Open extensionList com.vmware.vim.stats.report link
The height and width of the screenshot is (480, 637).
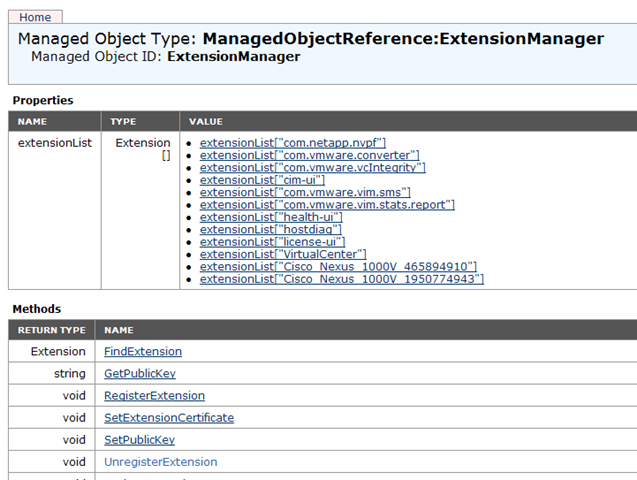coord(327,204)
